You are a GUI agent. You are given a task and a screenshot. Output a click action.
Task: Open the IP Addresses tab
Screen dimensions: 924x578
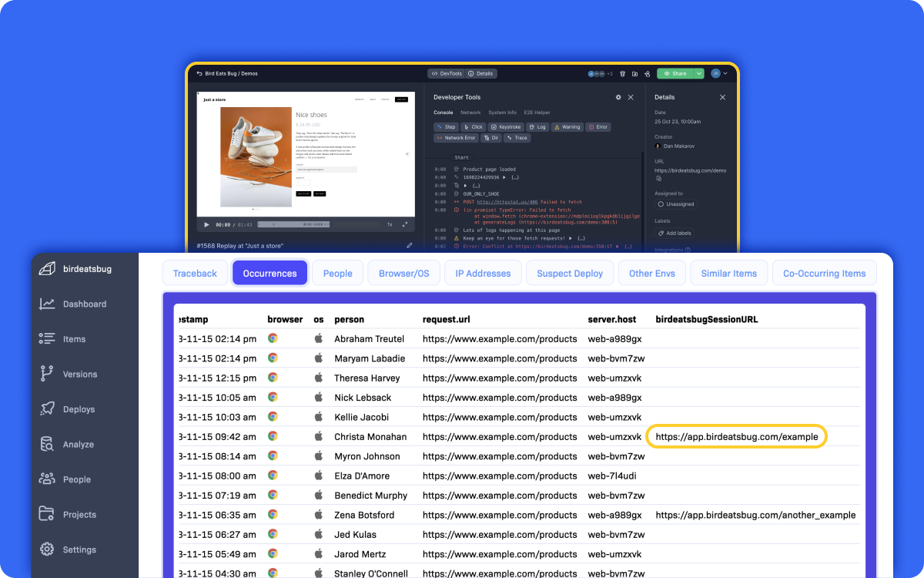(x=483, y=272)
